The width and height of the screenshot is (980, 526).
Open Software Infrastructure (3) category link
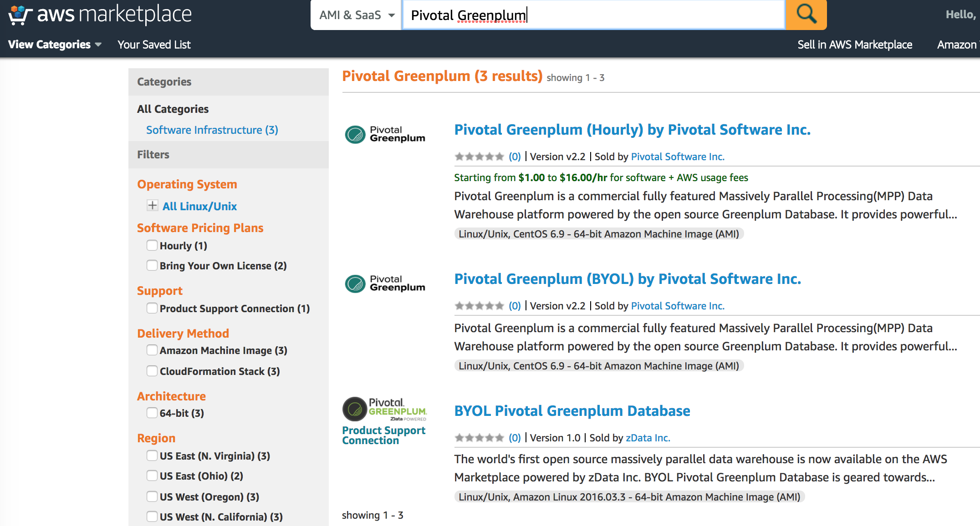[212, 130]
